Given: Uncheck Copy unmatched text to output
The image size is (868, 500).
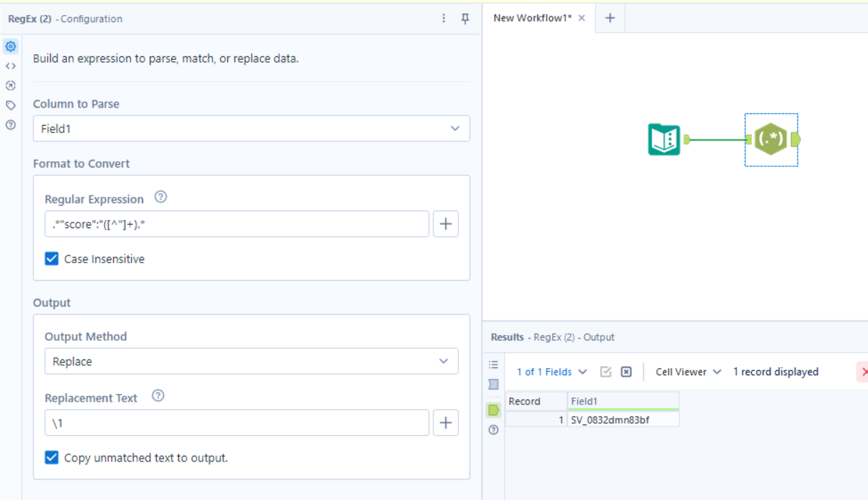Looking at the screenshot, I should tap(51, 458).
